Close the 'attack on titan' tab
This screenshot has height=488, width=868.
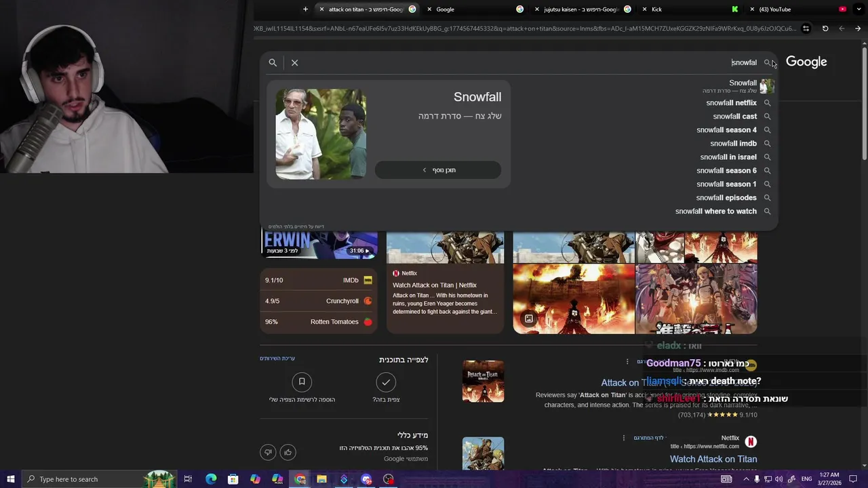tap(321, 9)
